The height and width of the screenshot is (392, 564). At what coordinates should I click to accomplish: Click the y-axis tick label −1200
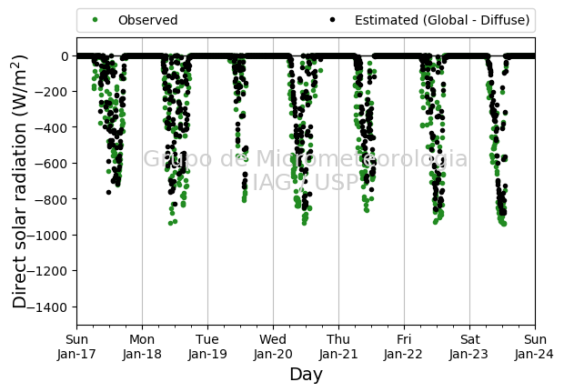pos(48,271)
